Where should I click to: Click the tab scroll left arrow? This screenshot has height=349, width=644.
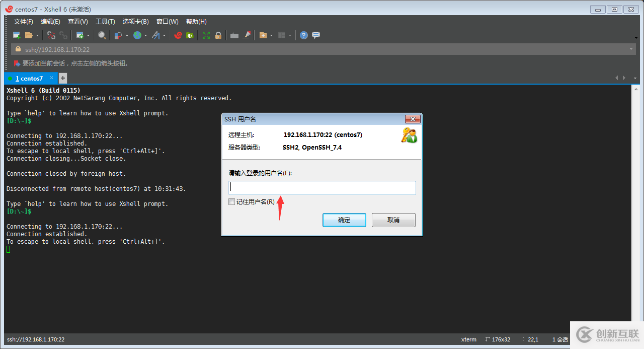pyautogui.click(x=617, y=78)
